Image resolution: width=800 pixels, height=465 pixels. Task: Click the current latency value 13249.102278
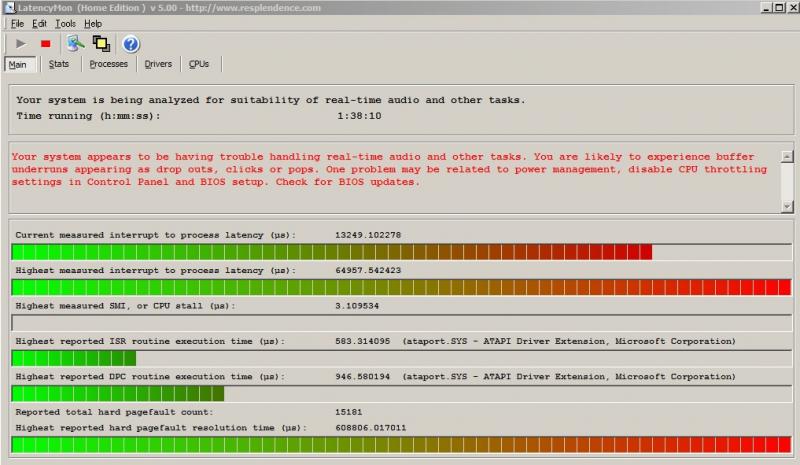click(x=368, y=235)
